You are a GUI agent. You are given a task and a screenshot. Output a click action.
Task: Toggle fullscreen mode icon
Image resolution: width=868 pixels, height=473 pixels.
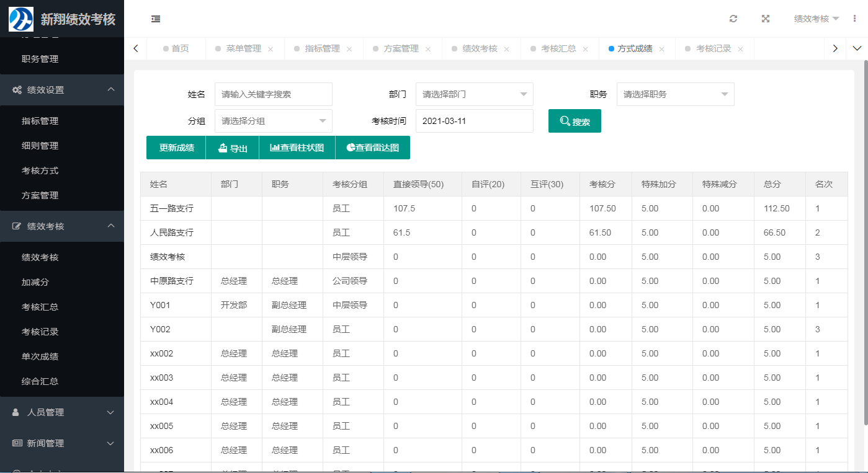point(766,19)
